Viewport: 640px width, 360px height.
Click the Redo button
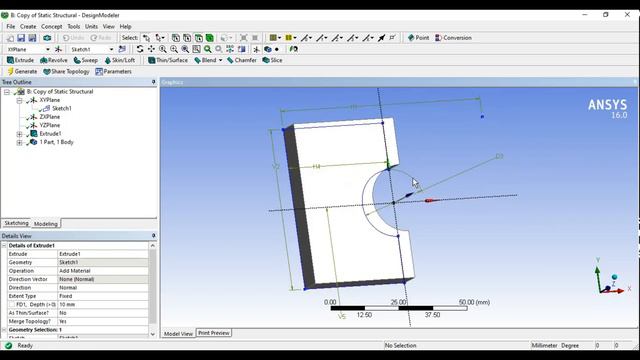click(x=101, y=38)
